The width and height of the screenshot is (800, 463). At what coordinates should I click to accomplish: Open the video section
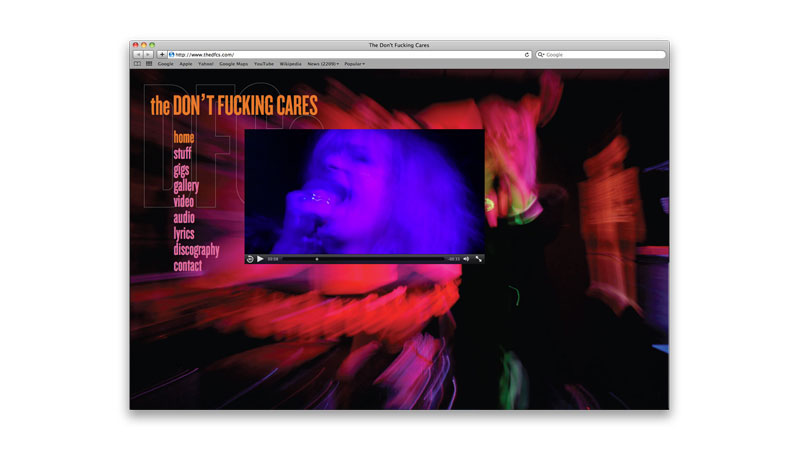point(184,202)
